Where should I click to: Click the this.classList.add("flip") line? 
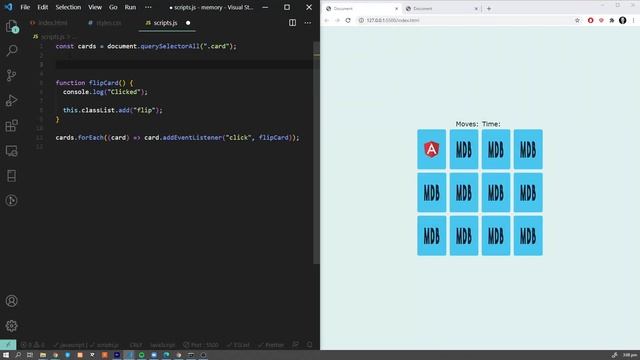pyautogui.click(x=113, y=110)
